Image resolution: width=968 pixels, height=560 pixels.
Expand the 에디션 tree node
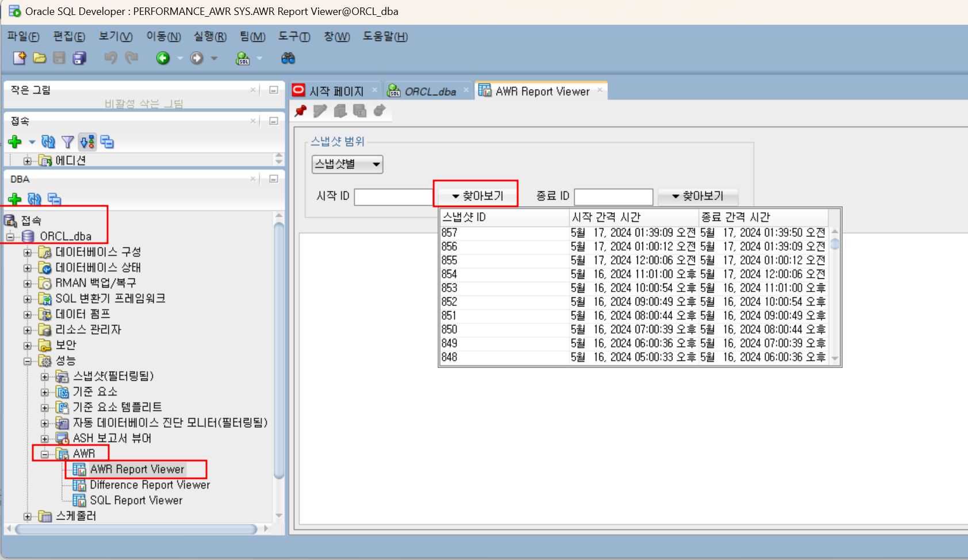27,161
